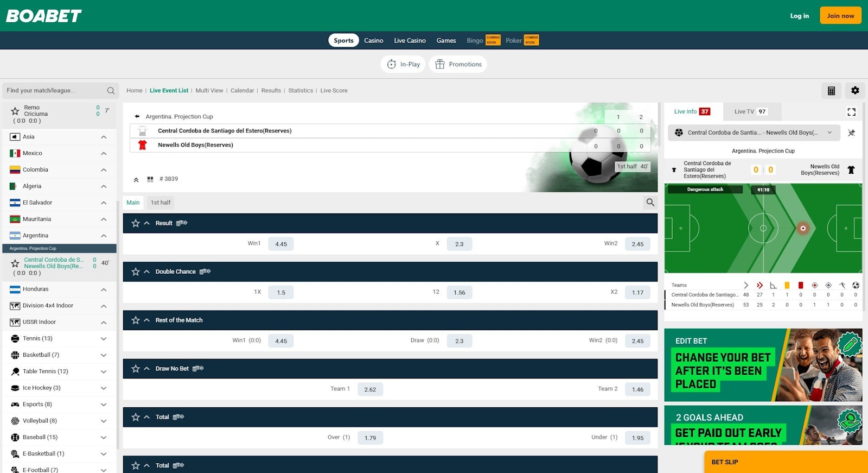Open the odds settings gear icon
Viewport: 868px width, 473px height.
[855, 91]
